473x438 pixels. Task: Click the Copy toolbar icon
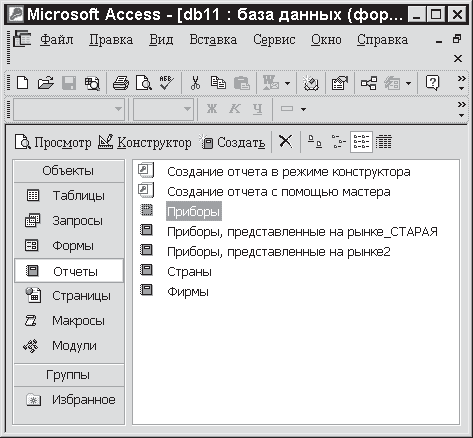tap(218, 82)
